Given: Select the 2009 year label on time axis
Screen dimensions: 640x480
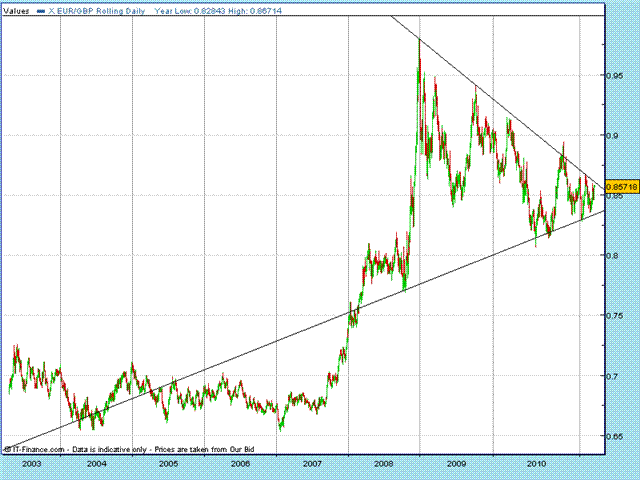Looking at the screenshot, I should click(456, 465).
